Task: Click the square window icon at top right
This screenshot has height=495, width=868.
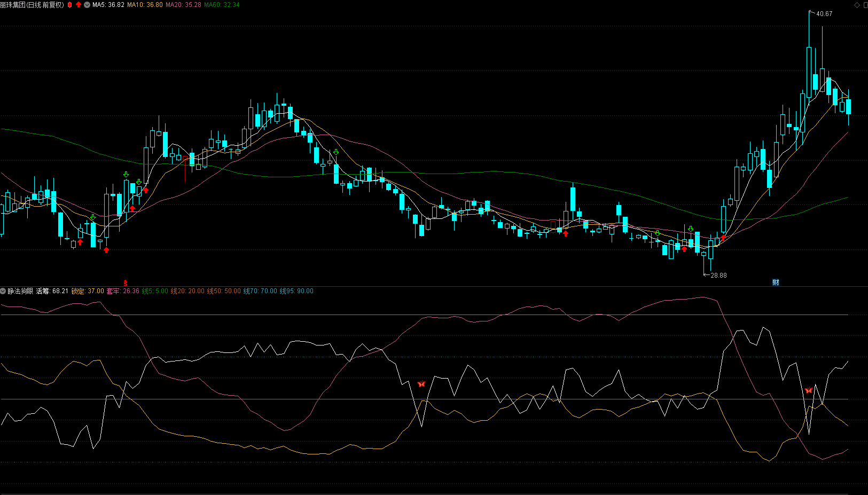Action: [865, 5]
